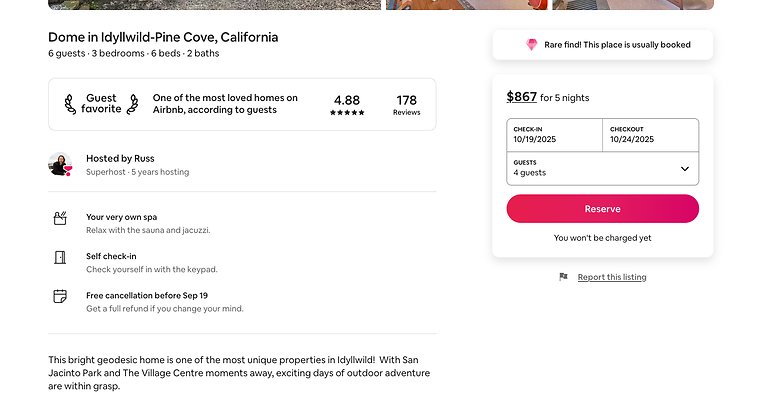Image resolution: width=767 pixels, height=400 pixels.
Task: Click the self check-in door icon
Action: (60, 257)
